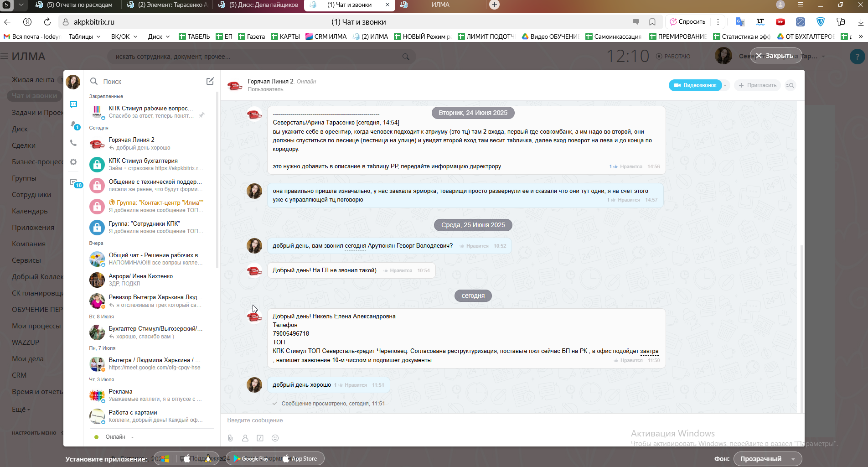Open the emoji smiley picker
The height and width of the screenshot is (467, 868).
[x=275, y=438]
